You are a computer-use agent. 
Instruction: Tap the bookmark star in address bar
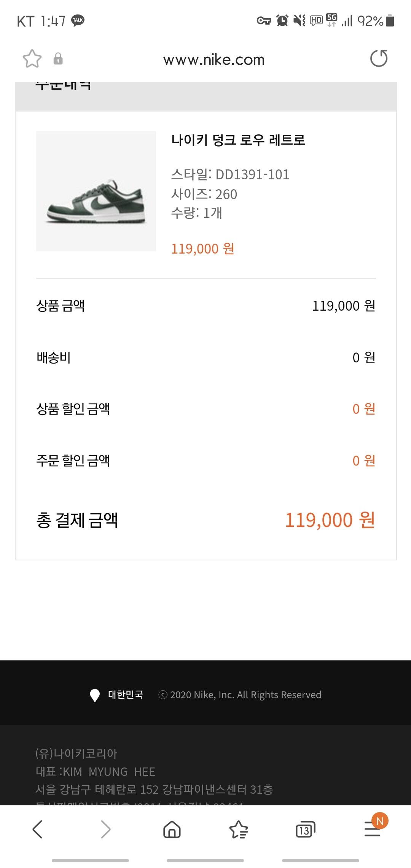click(x=32, y=59)
